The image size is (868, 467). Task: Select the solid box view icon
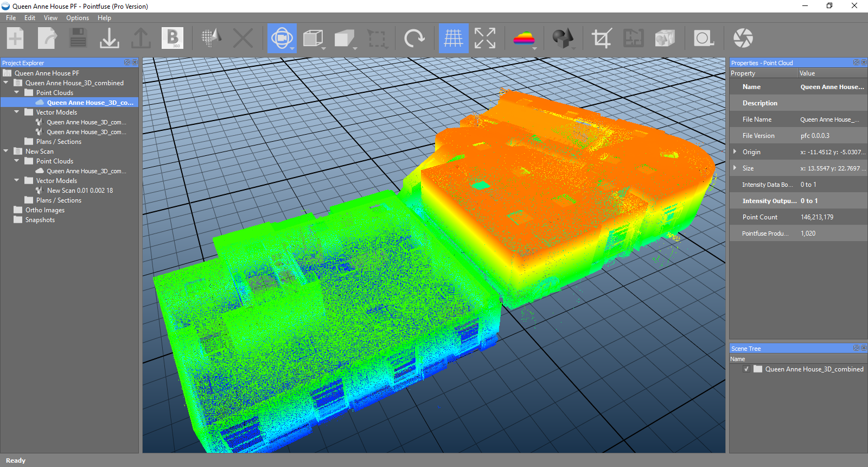tap(344, 38)
